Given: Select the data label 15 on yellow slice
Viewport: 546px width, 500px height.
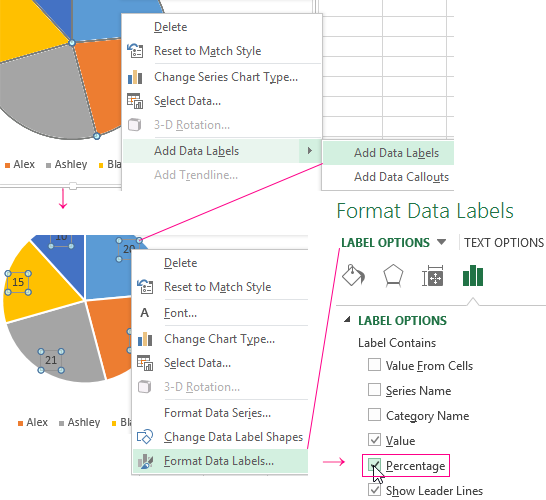Looking at the screenshot, I should 18,282.
